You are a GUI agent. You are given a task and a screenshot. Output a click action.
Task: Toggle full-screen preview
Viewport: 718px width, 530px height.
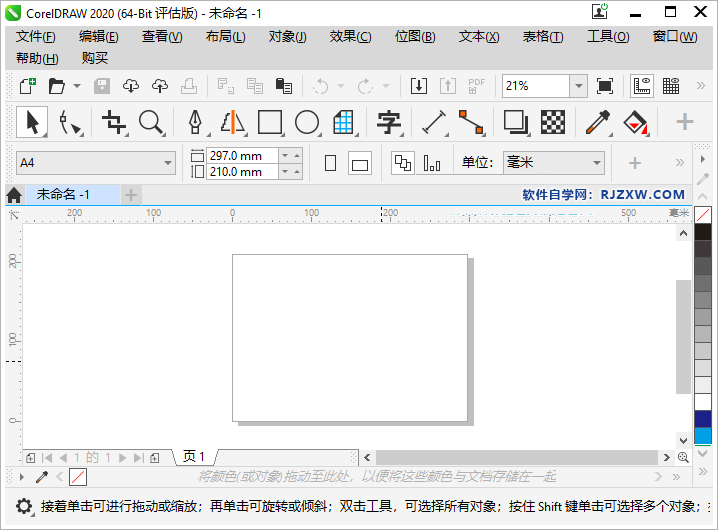coord(605,86)
